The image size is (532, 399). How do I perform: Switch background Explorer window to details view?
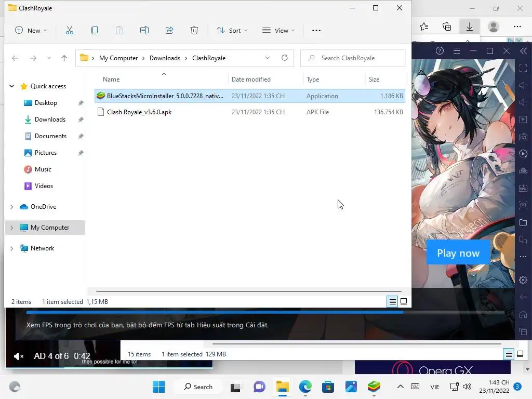click(x=509, y=354)
